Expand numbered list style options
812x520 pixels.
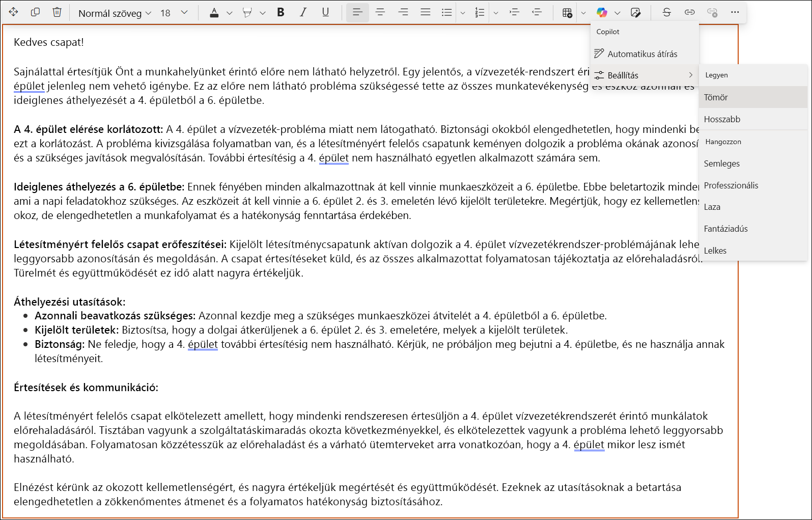pos(495,13)
